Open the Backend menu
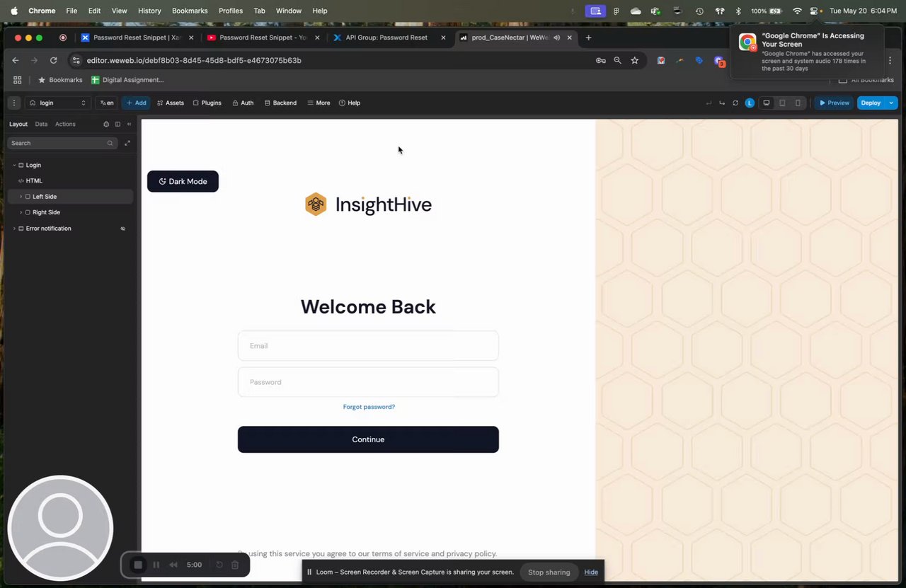 tap(280, 103)
